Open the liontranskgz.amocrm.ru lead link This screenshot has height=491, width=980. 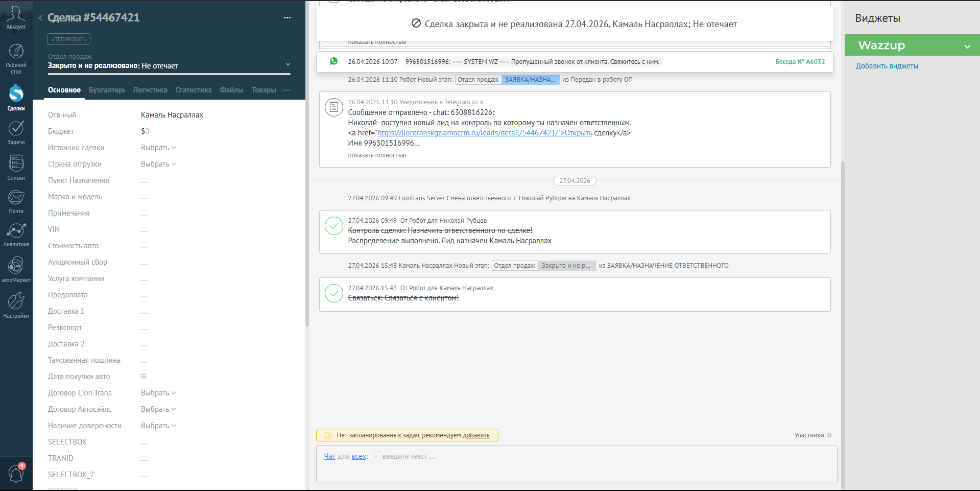pos(485,133)
